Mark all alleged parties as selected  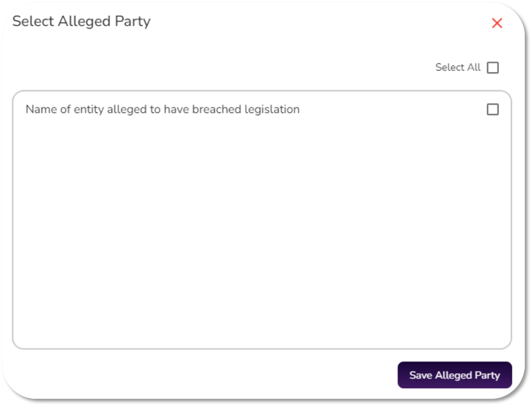[493, 68]
